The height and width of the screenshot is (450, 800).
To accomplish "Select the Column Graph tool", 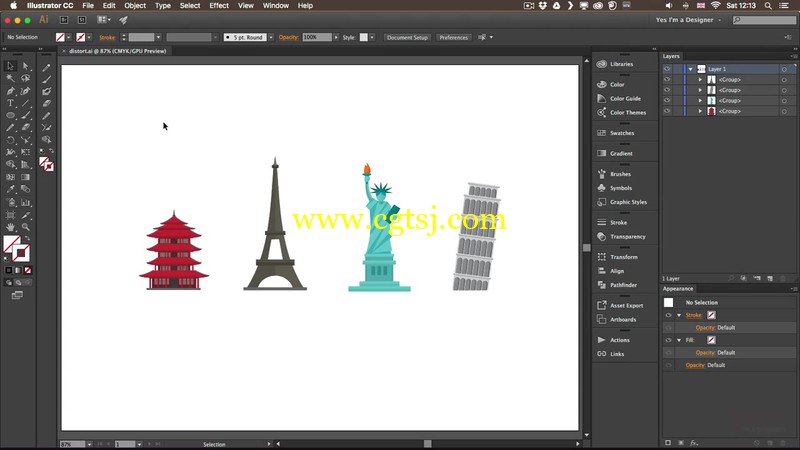I will click(26, 203).
